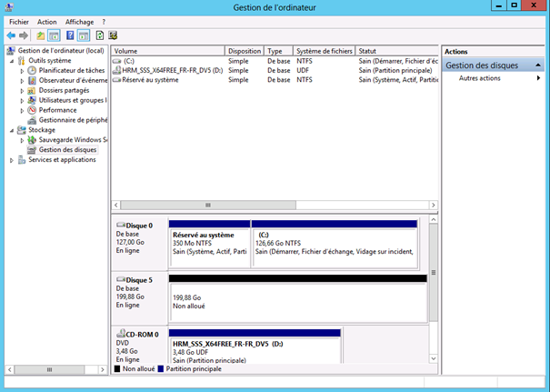The width and height of the screenshot is (550, 392).
Task: Click the blue help icon in toolbar
Action: 69,35
